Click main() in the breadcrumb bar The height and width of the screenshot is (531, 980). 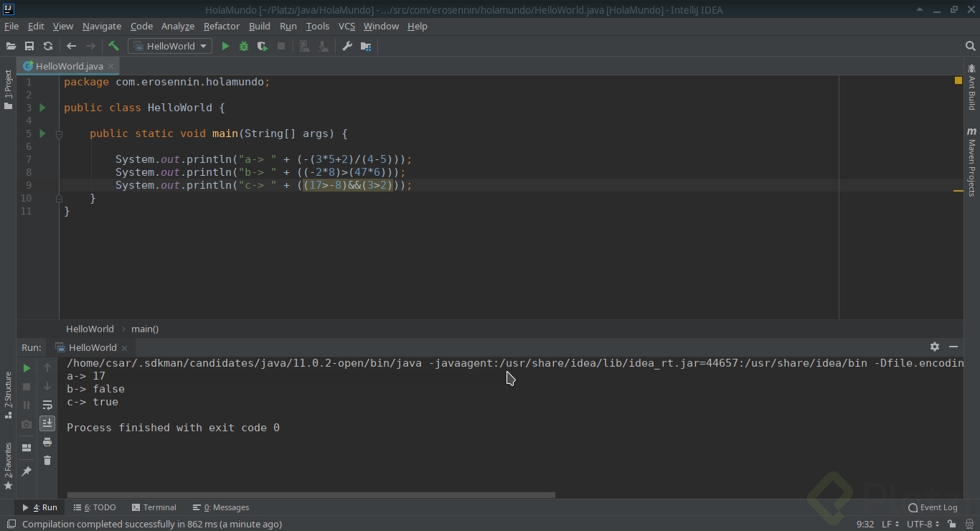pos(144,329)
